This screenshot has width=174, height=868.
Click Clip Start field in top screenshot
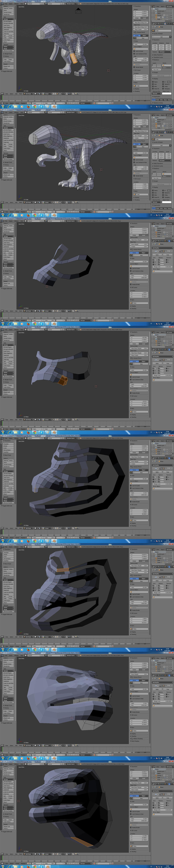[141, 59]
